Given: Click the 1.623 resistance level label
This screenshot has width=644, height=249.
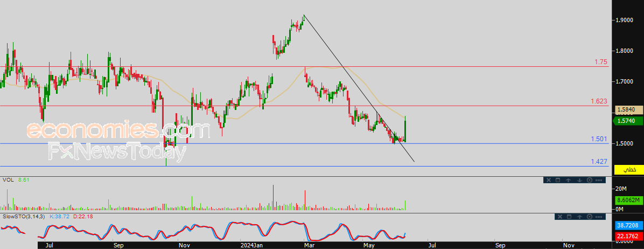Looking at the screenshot, I should click(599, 101).
